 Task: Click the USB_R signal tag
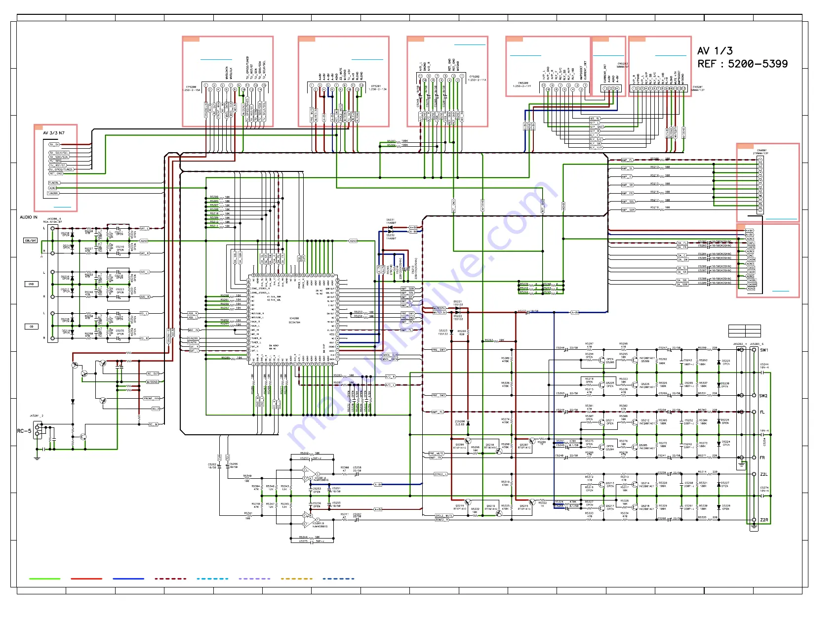pos(193,313)
